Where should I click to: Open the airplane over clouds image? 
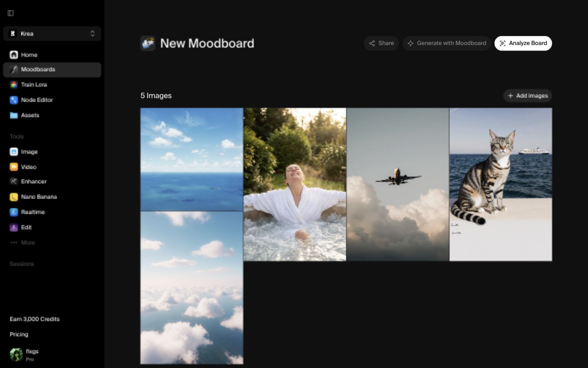tap(398, 184)
